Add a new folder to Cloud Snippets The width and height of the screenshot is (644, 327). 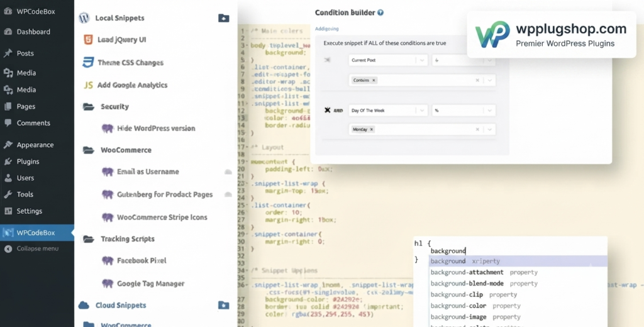pos(223,305)
